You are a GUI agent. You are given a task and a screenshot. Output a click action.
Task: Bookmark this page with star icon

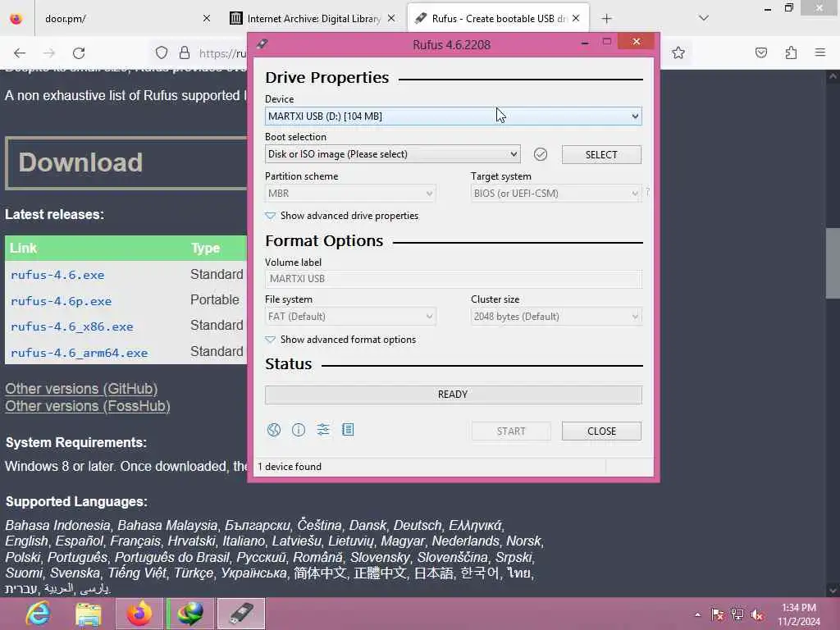pyautogui.click(x=678, y=52)
